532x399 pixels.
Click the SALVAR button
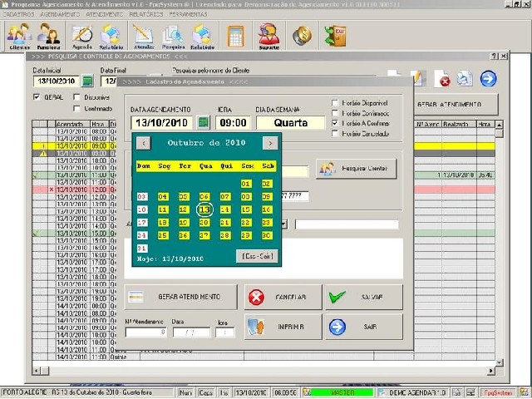(x=364, y=297)
